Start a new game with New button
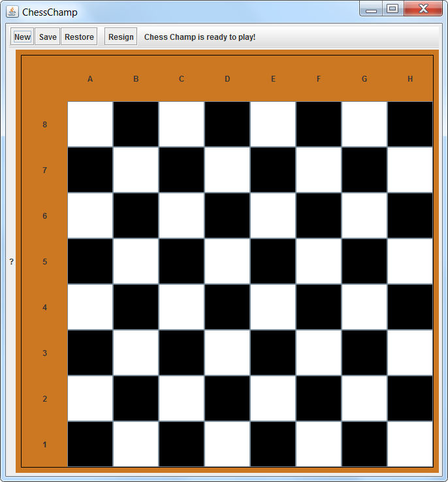Viewport: 448px width, 482px height. coord(22,37)
